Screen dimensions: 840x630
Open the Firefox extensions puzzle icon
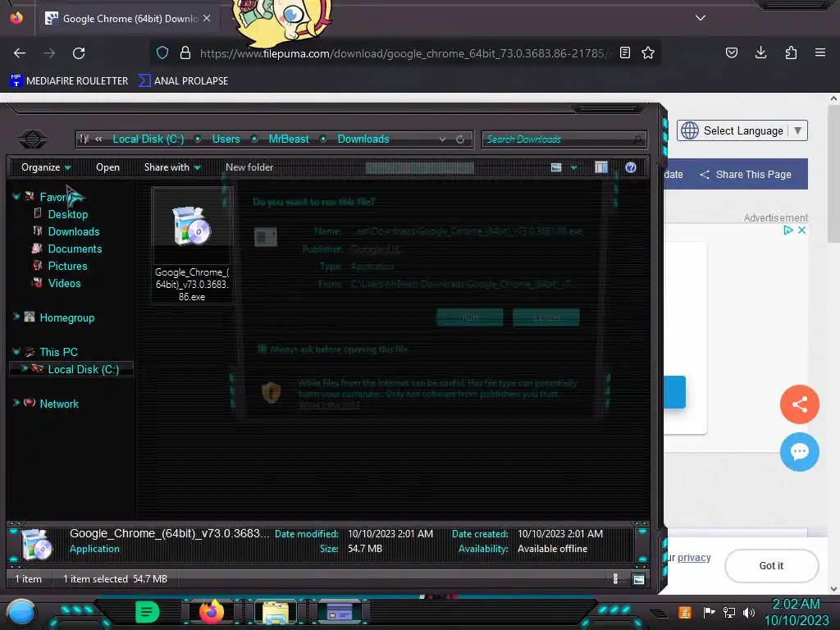point(791,52)
